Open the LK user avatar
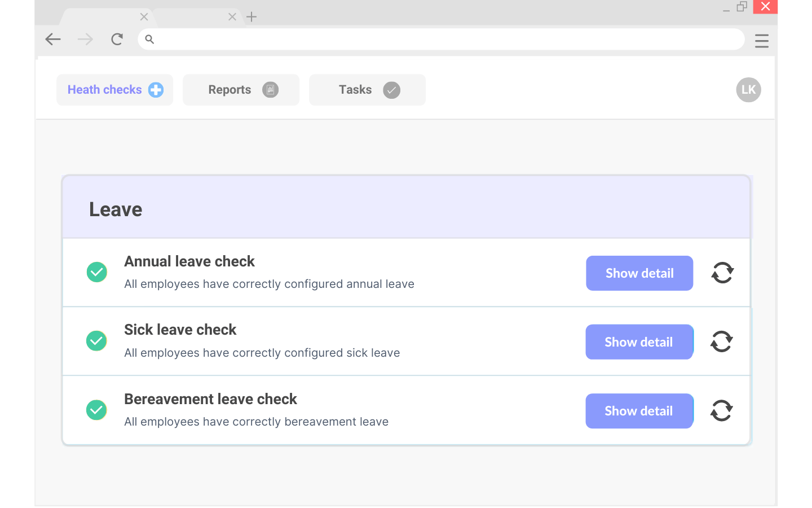 click(x=749, y=90)
